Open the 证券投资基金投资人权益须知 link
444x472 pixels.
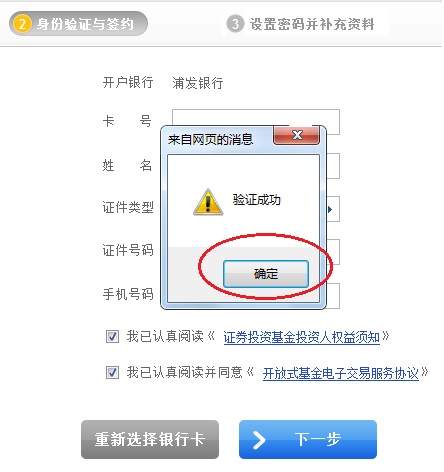tap(301, 337)
